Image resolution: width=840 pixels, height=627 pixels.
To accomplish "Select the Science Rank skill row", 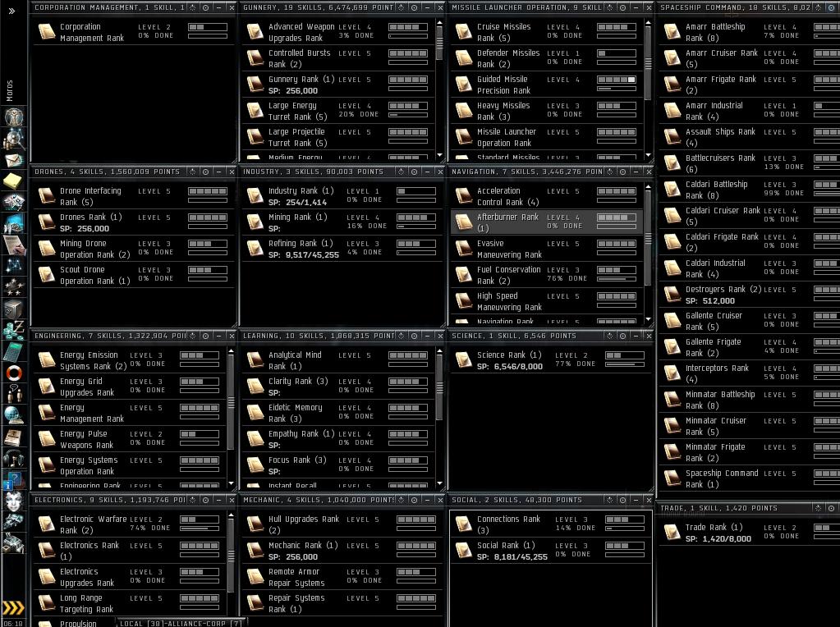I will 551,360.
